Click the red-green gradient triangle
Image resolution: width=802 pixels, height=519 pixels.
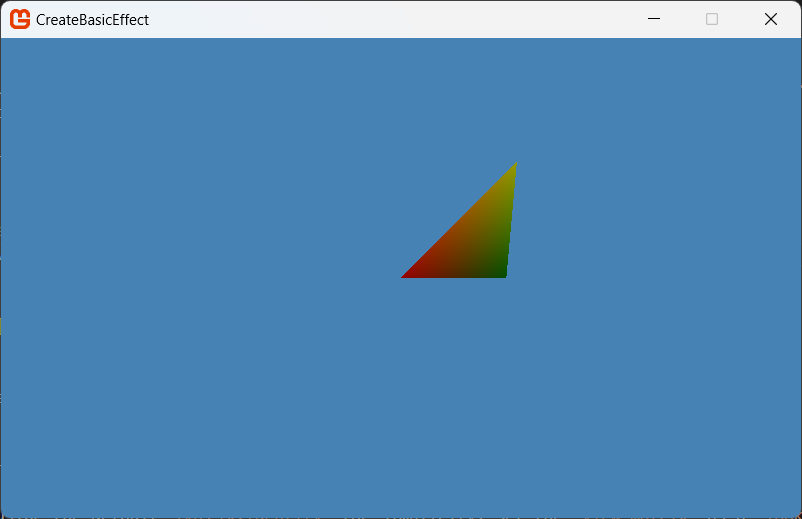476,240
